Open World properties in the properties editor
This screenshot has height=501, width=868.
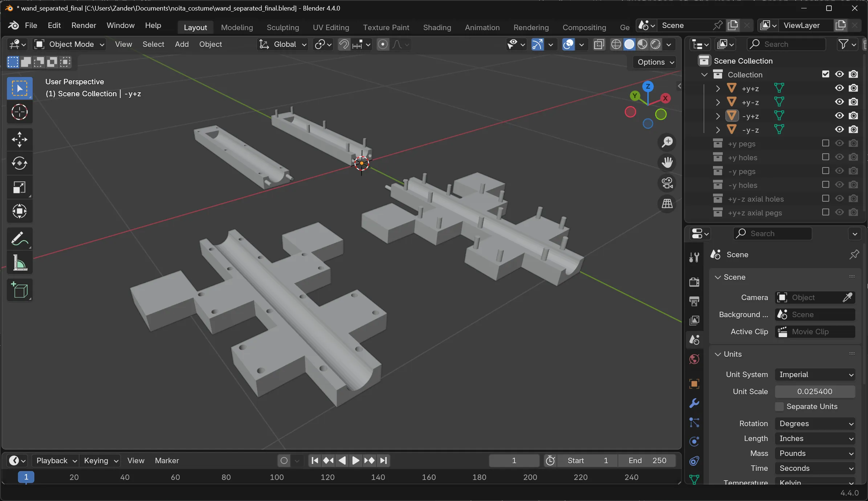[x=693, y=359]
